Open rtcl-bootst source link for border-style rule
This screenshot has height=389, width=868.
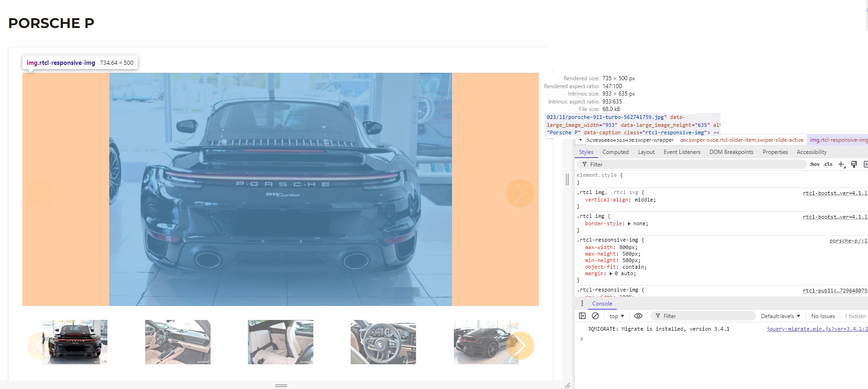(x=835, y=217)
